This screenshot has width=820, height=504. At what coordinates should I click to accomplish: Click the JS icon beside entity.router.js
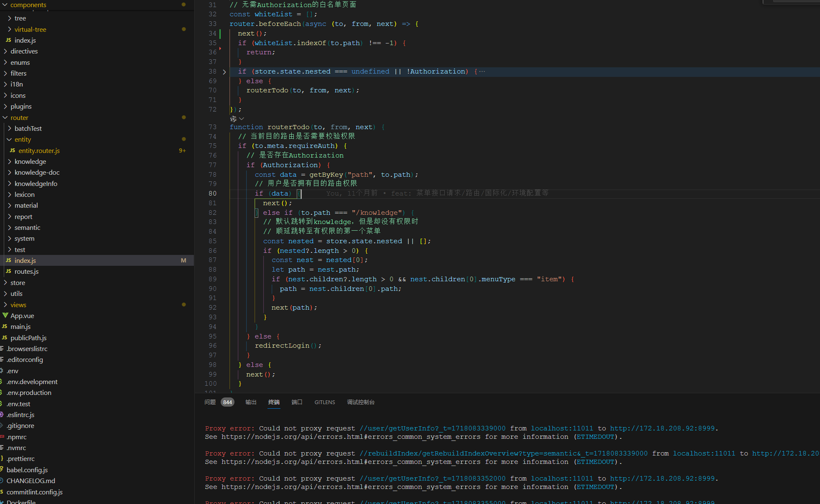coord(13,151)
